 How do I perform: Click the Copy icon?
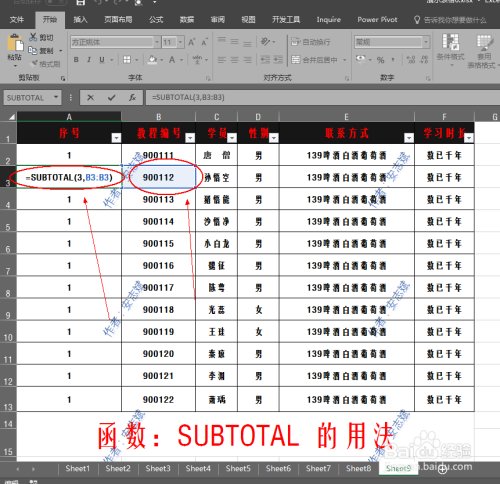(33, 50)
